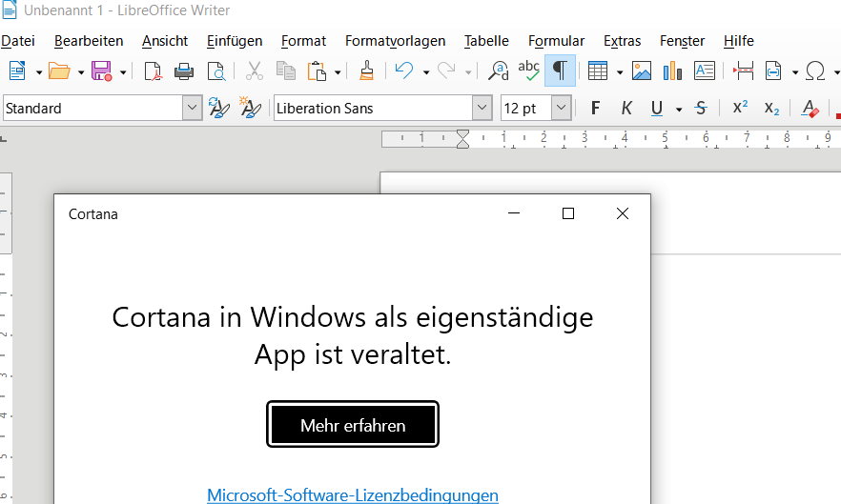
Task: Insert a field
Action: pyautogui.click(x=773, y=71)
